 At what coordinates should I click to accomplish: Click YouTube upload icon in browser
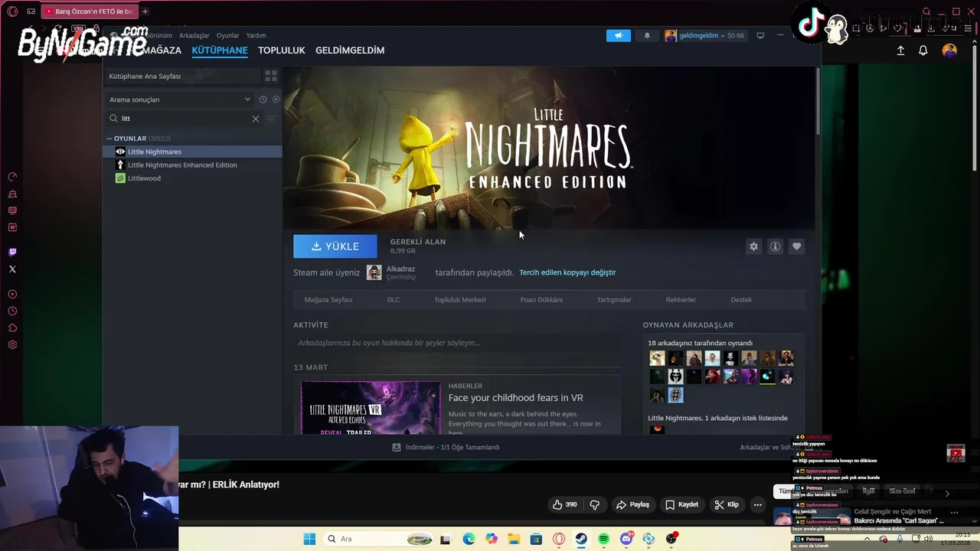pyautogui.click(x=900, y=51)
